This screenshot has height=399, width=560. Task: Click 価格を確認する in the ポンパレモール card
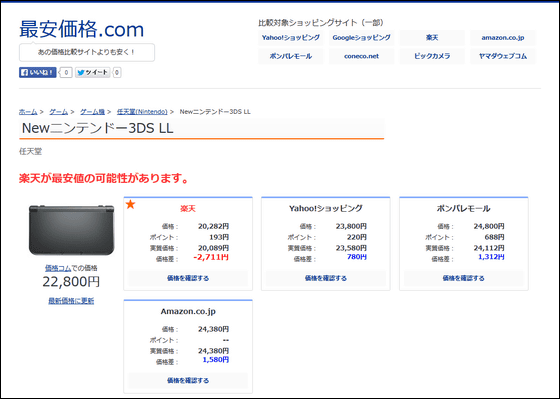click(x=464, y=278)
